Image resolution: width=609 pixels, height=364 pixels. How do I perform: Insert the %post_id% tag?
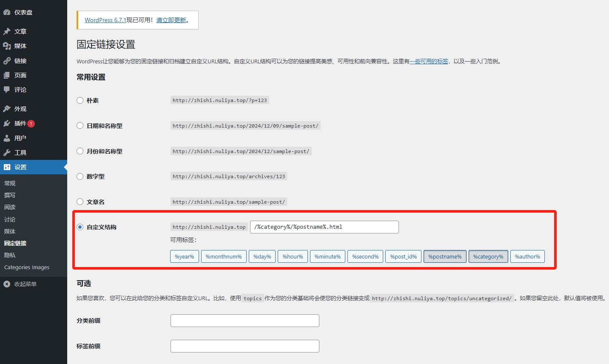click(404, 256)
